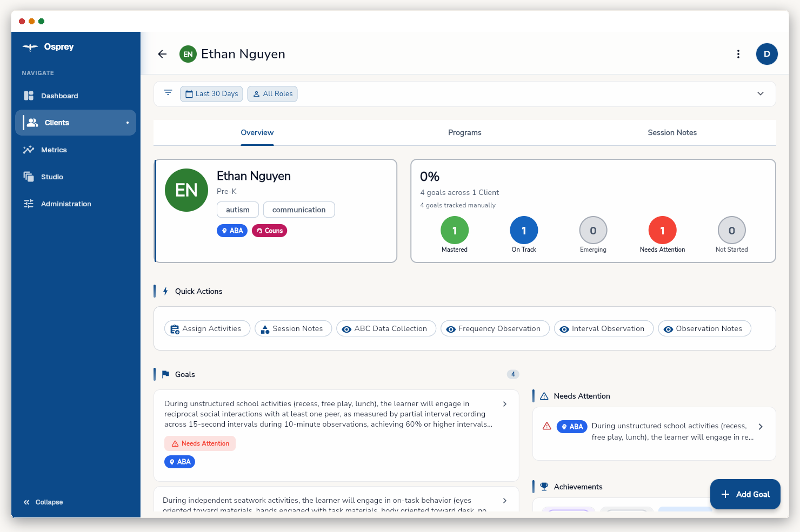
Task: Click the '4 goals across 1 Client' text
Action: tap(459, 193)
